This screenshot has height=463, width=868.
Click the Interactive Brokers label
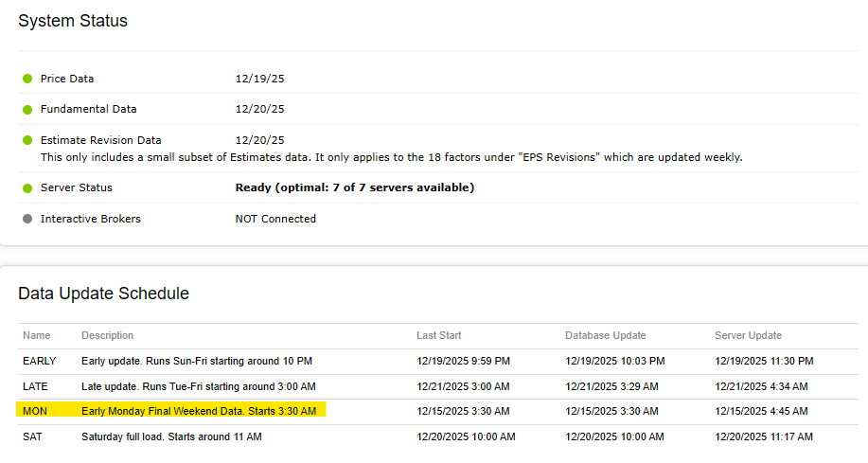pyautogui.click(x=90, y=219)
